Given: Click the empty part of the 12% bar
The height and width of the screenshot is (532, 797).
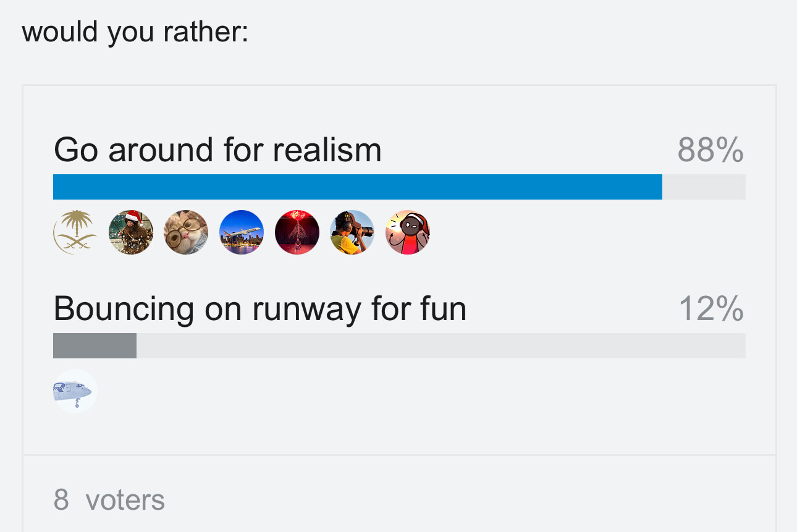Looking at the screenshot, I should pyautogui.click(x=440, y=346).
